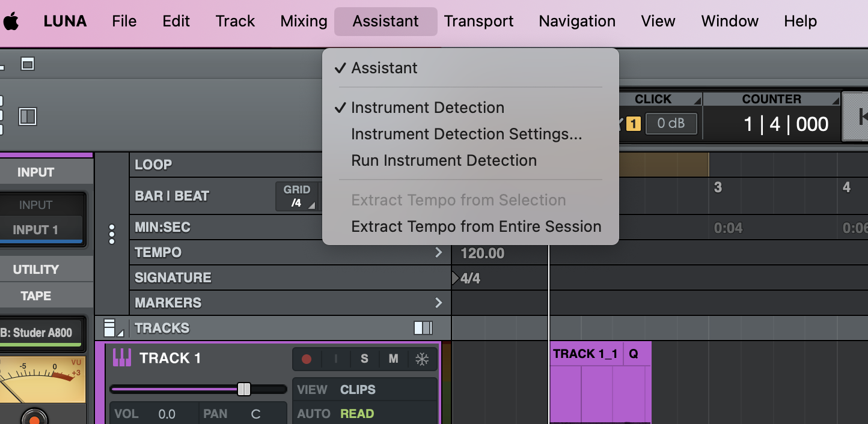
Task: Click the column layout icon in the TRACKS header
Action: [423, 328]
